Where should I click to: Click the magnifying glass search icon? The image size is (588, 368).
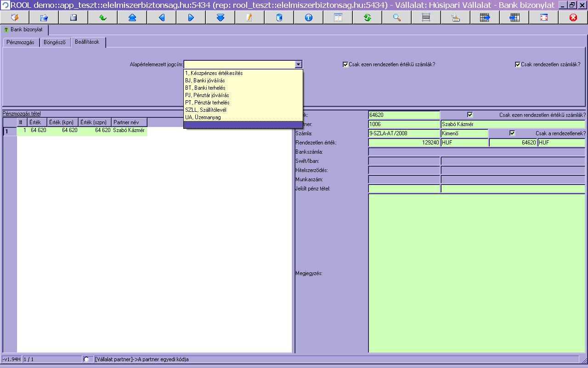(x=396, y=17)
